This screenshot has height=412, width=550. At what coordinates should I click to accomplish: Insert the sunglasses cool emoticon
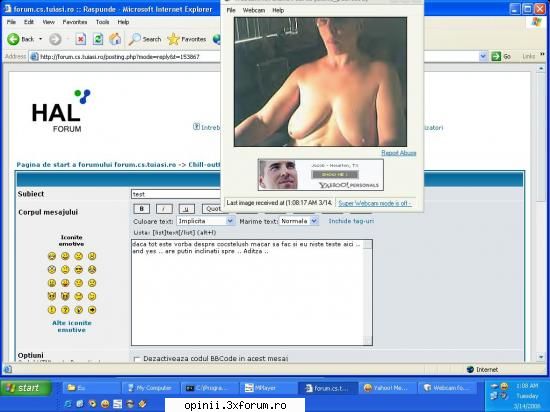79,270
